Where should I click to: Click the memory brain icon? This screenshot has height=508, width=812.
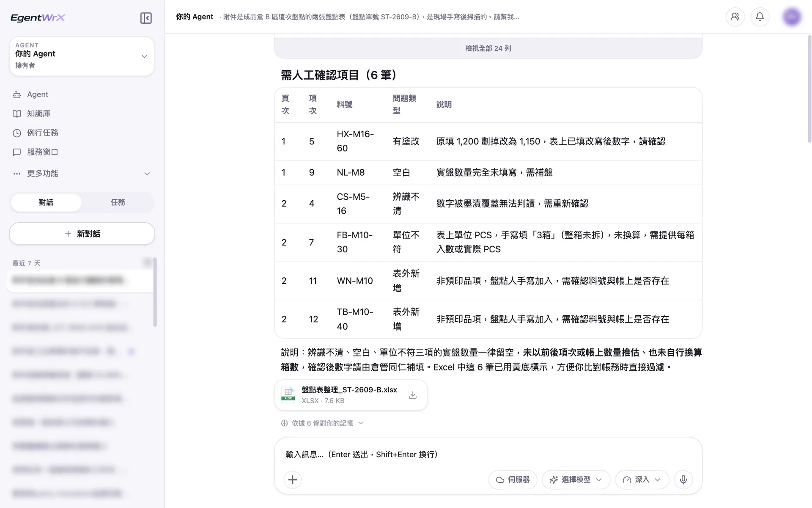click(x=284, y=423)
